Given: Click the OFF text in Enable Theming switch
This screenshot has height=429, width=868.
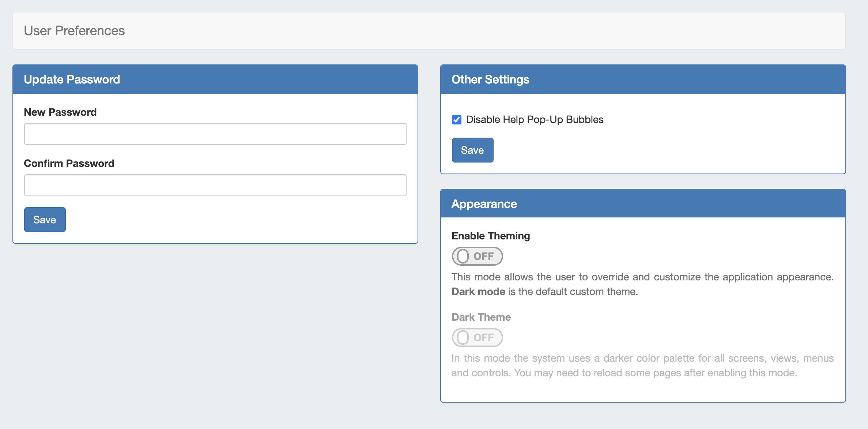Looking at the screenshot, I should tap(483, 256).
